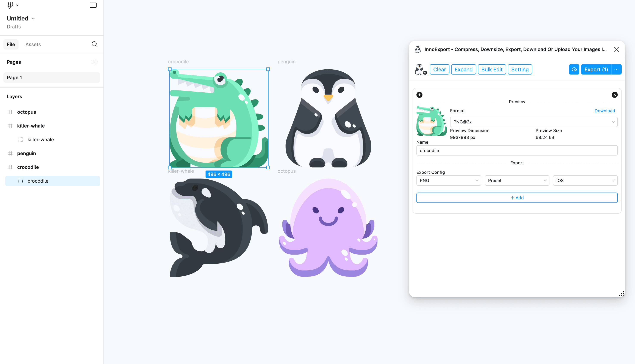Click the + Add button

pos(517,198)
